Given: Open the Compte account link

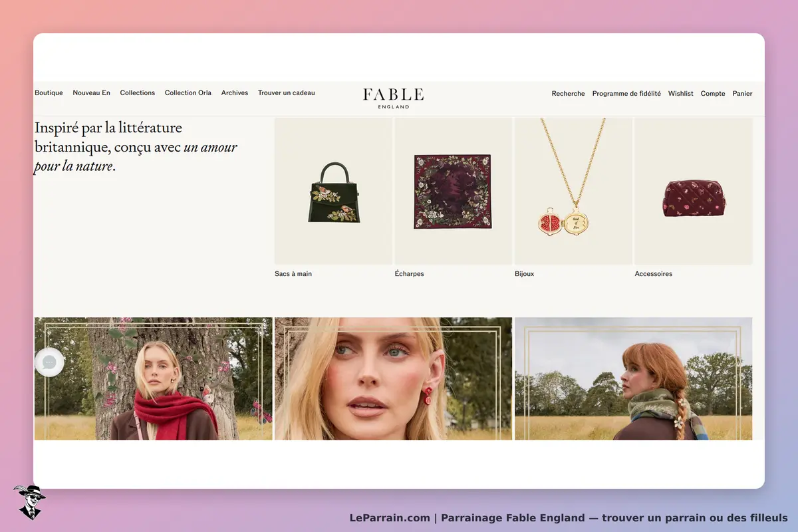Looking at the screenshot, I should [x=713, y=94].
